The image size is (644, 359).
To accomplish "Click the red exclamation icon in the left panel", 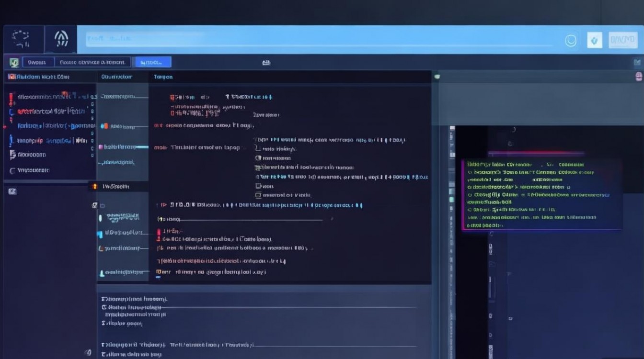I will click(11, 98).
